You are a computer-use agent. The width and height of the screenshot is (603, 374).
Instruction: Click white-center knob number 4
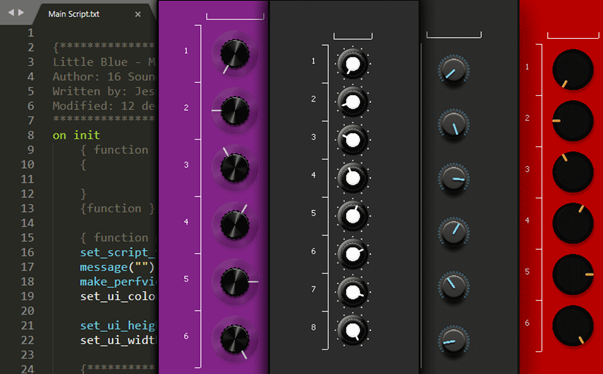pos(353,178)
